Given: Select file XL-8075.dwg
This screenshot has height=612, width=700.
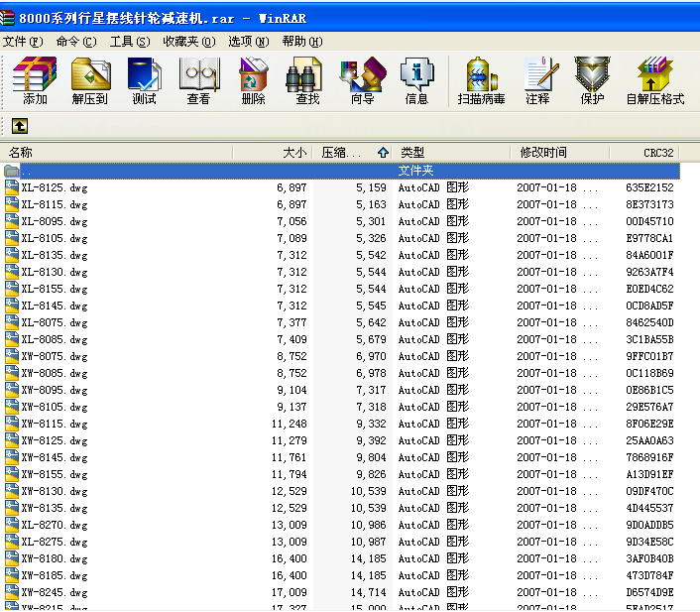Looking at the screenshot, I should [x=55, y=322].
